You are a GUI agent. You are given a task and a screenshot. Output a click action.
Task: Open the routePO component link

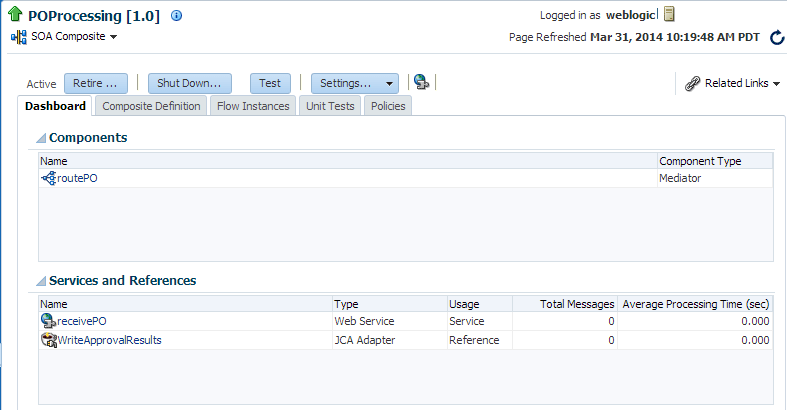77,178
